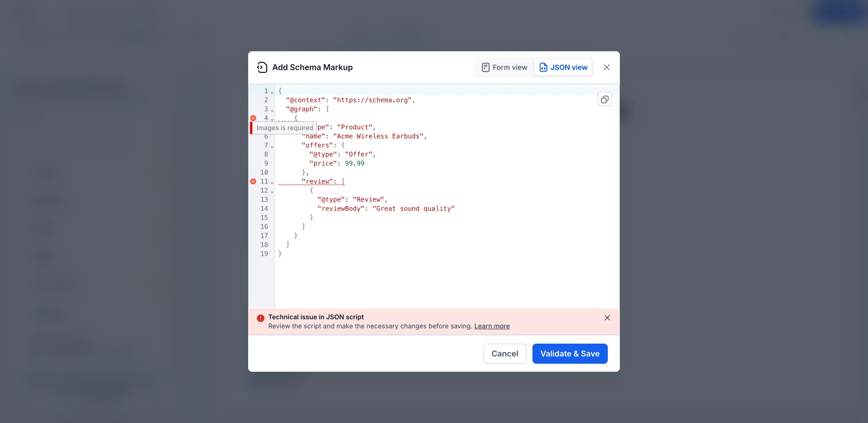Viewport: 868px width, 423px height.
Task: Click the "Offer" type value
Action: [359, 154]
